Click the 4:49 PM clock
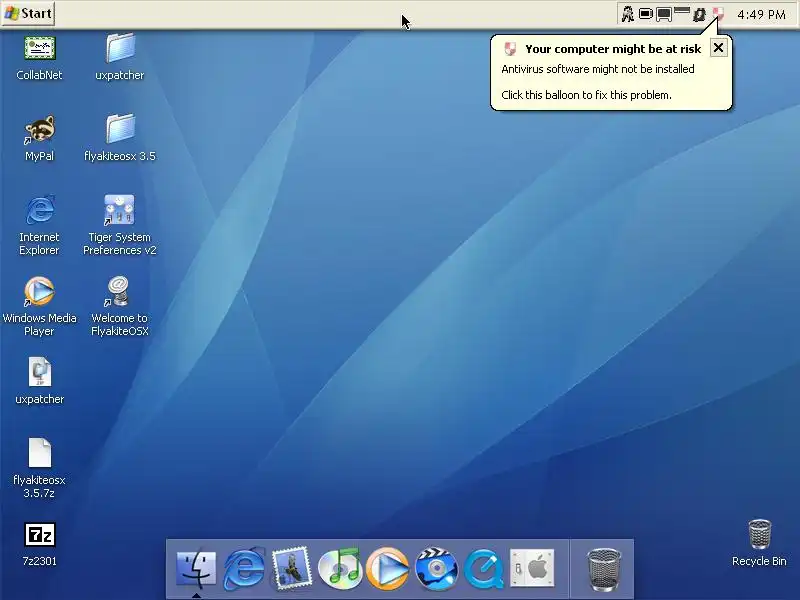Screen dimensions: 800x600 [761, 14]
